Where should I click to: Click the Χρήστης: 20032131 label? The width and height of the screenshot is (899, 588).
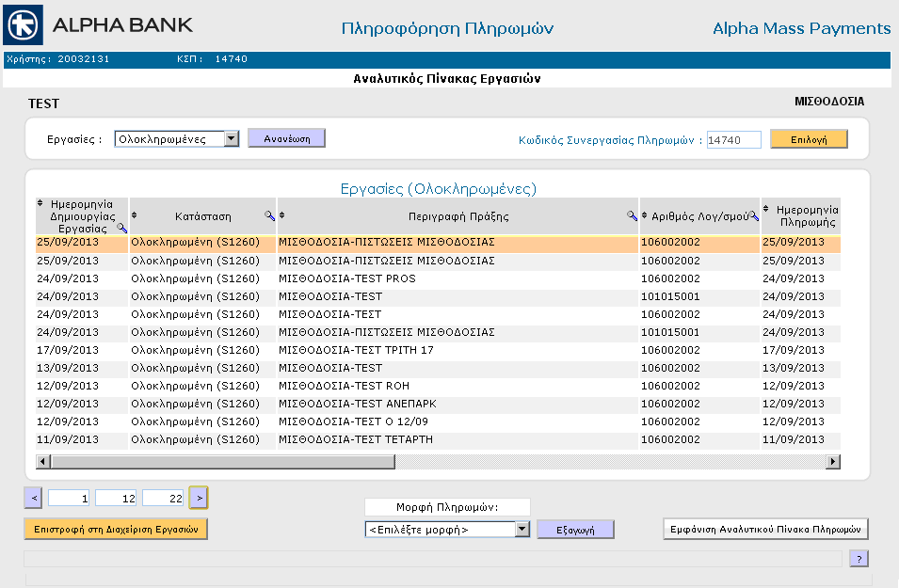click(57, 59)
